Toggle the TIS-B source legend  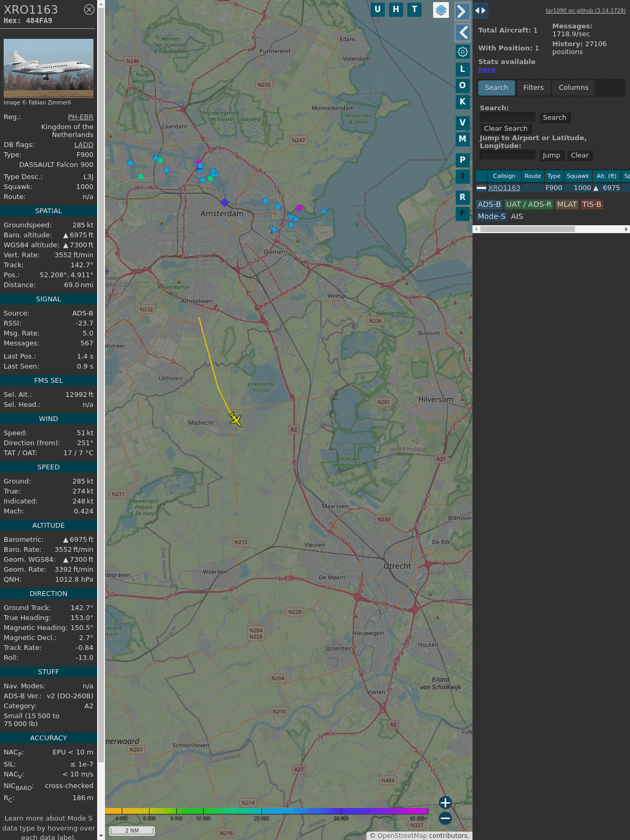click(x=592, y=204)
